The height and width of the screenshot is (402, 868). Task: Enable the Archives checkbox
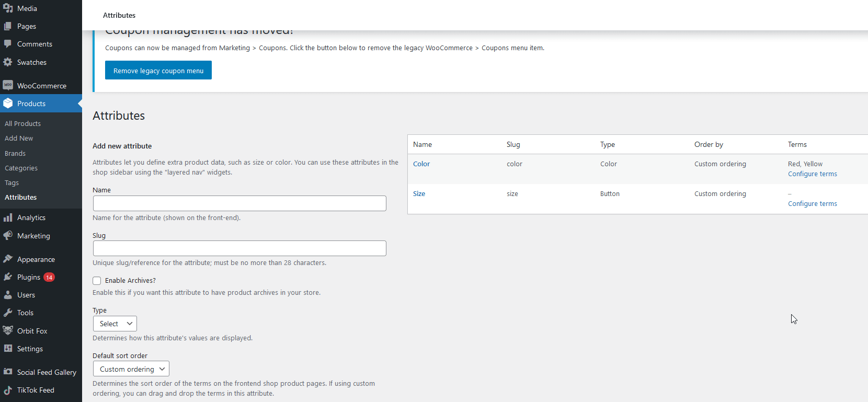pyautogui.click(x=97, y=281)
